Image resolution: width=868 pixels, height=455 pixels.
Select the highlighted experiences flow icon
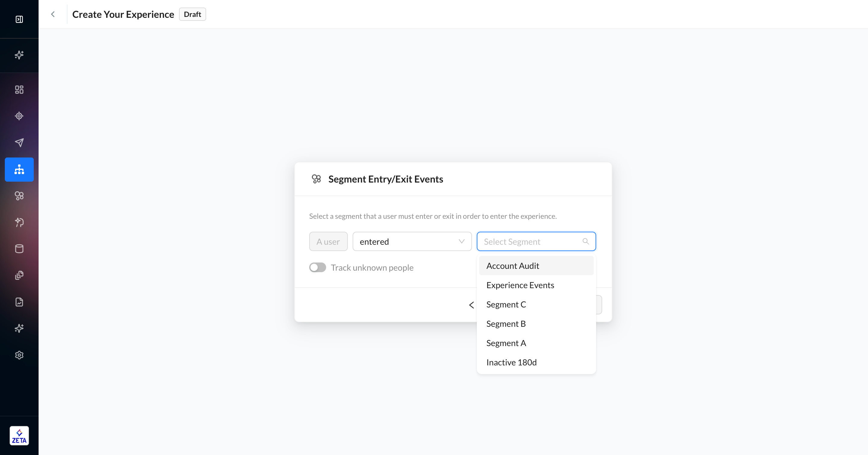(19, 169)
